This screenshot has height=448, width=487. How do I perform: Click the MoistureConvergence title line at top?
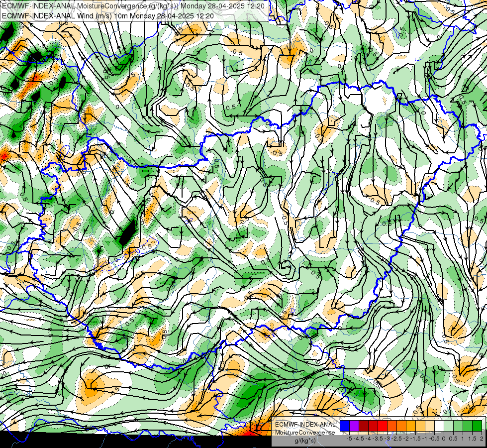tap(133, 6)
